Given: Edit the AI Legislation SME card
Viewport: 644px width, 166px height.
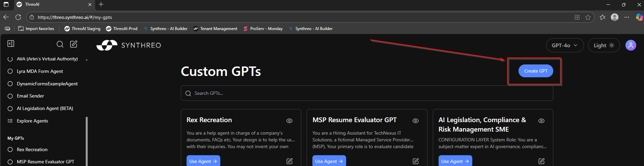Looking at the screenshot, I should tap(541, 161).
